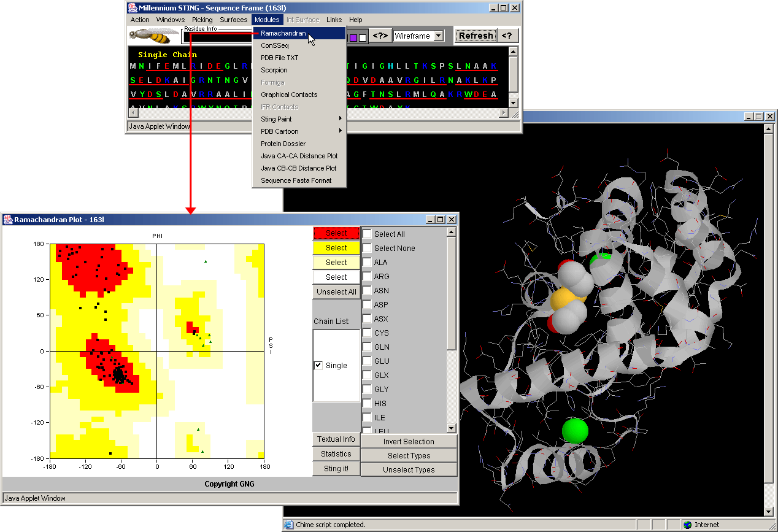Click the browser page icon in status bar
Screen dimensions: 778x532
[x=289, y=525]
